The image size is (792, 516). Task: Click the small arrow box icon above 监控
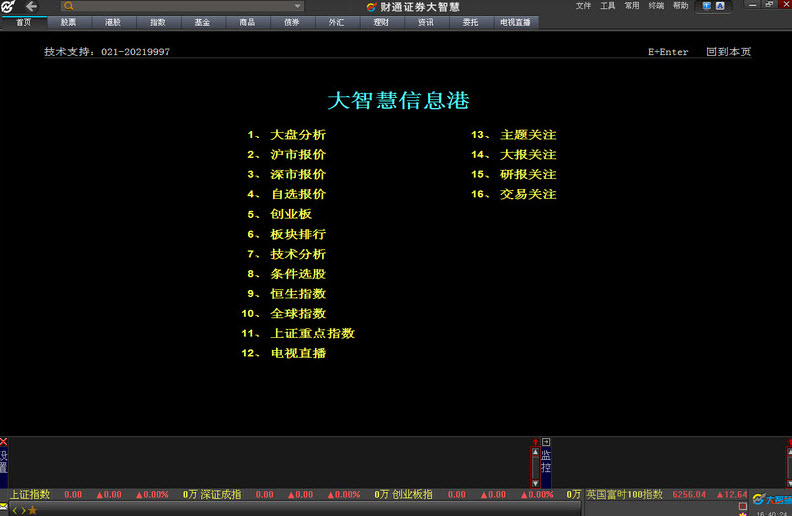coord(546,442)
